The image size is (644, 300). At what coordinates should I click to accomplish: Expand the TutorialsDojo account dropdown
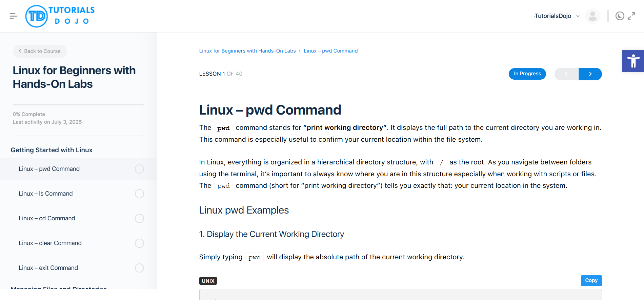coord(578,16)
